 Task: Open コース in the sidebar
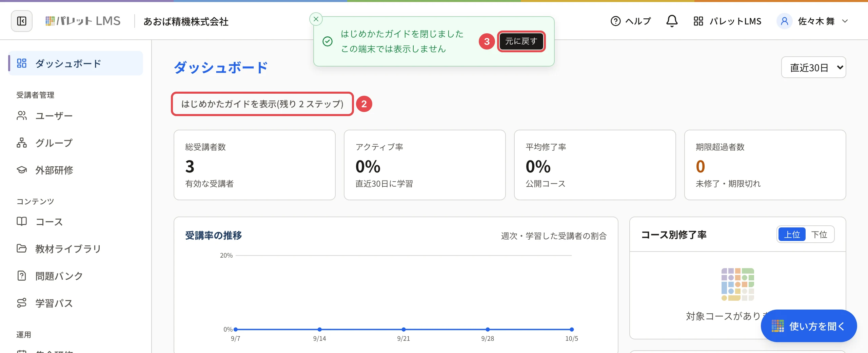tap(76, 221)
